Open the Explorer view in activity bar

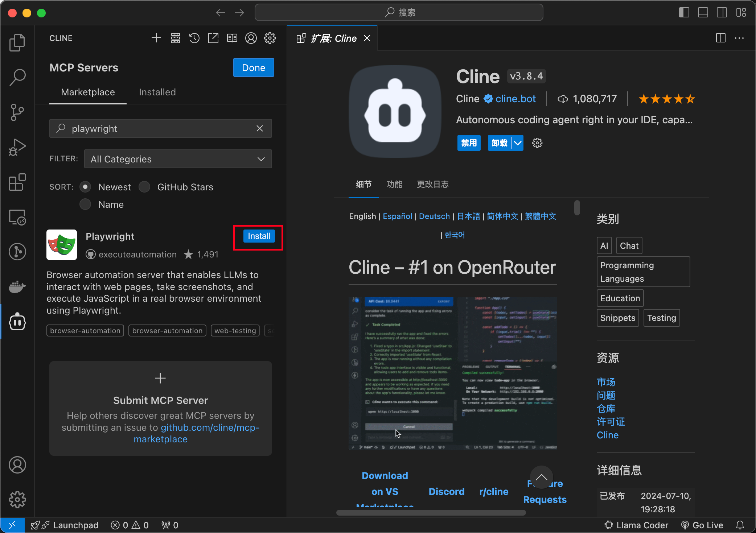pos(17,43)
